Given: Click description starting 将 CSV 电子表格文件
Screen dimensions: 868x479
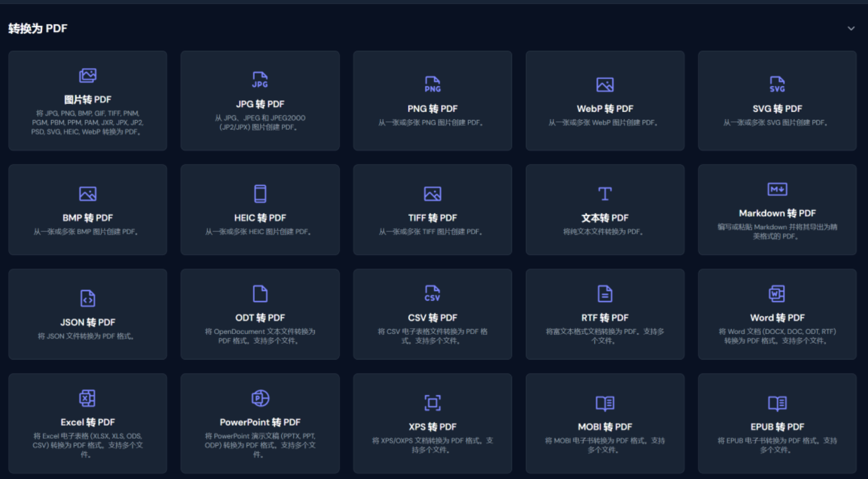Looking at the screenshot, I should (x=432, y=336).
